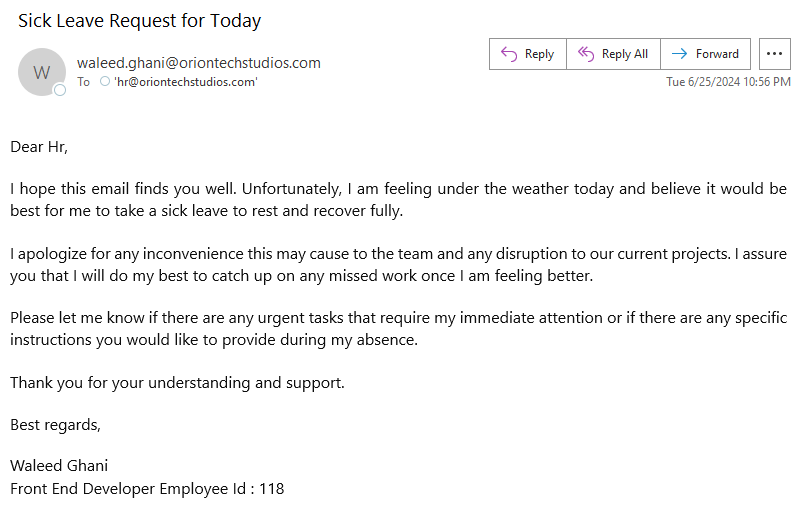Viewport: 810px width, 525px height.
Task: Click Reply All in the message header
Action: pos(613,54)
